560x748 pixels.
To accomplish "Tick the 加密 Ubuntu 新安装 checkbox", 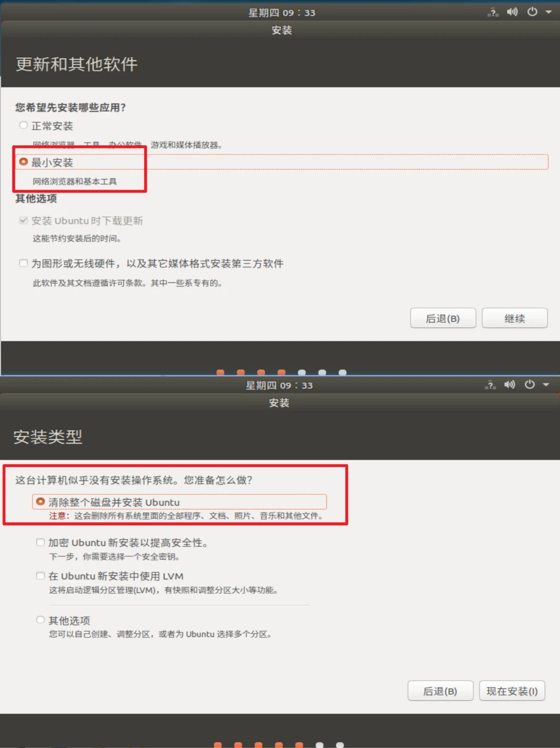I will coord(40,542).
